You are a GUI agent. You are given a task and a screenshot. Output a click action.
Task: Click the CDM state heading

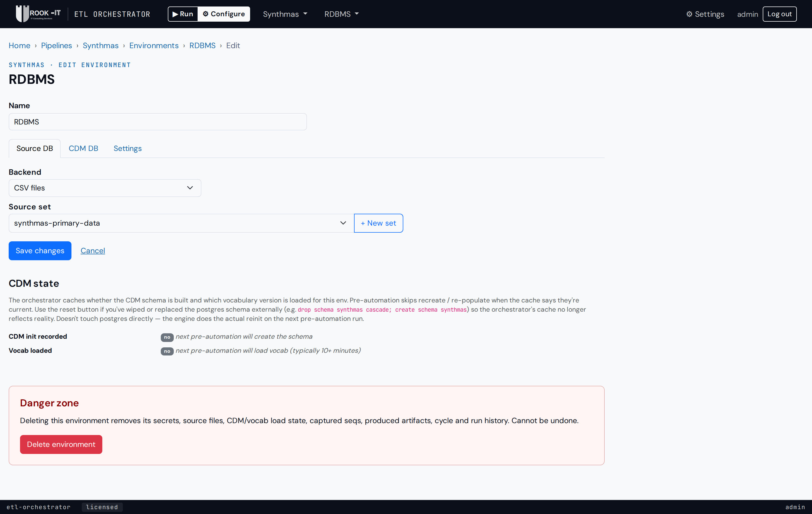(x=34, y=284)
